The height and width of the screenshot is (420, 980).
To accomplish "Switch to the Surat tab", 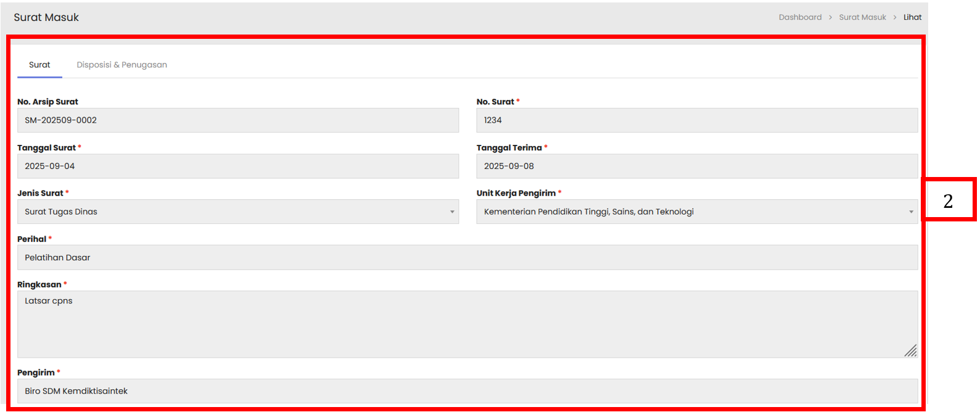I will tap(39, 65).
